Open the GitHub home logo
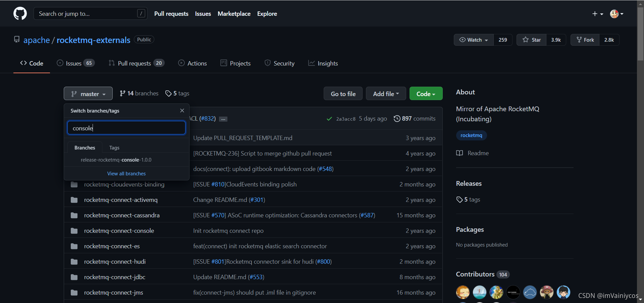The width and height of the screenshot is (644, 303). click(x=20, y=14)
